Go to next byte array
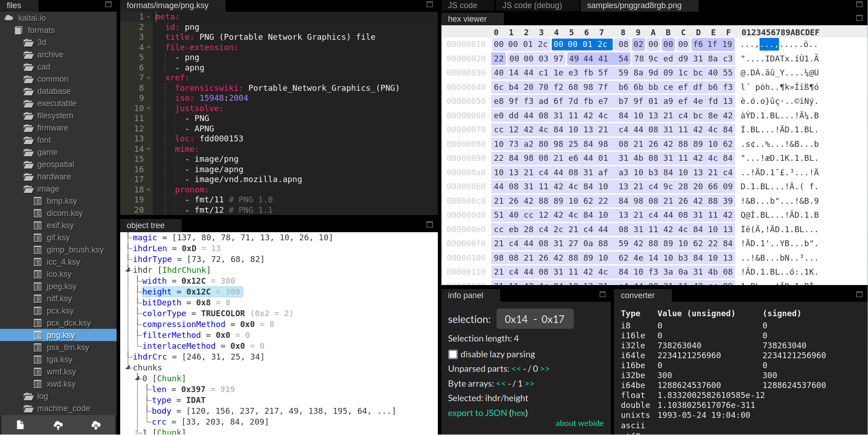 pyautogui.click(x=530, y=384)
